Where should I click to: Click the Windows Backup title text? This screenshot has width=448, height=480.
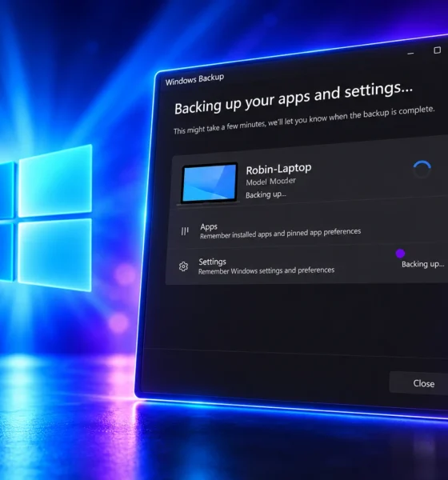pos(194,79)
